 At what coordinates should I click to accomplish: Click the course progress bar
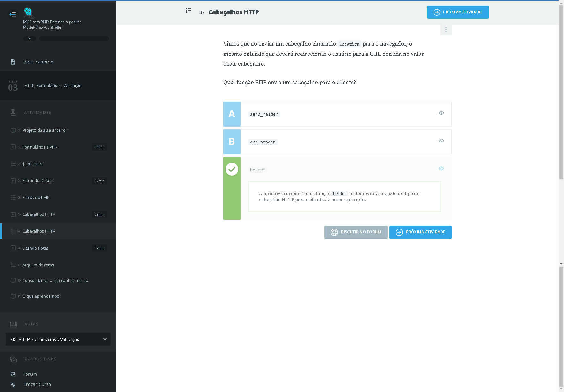[x=74, y=39]
